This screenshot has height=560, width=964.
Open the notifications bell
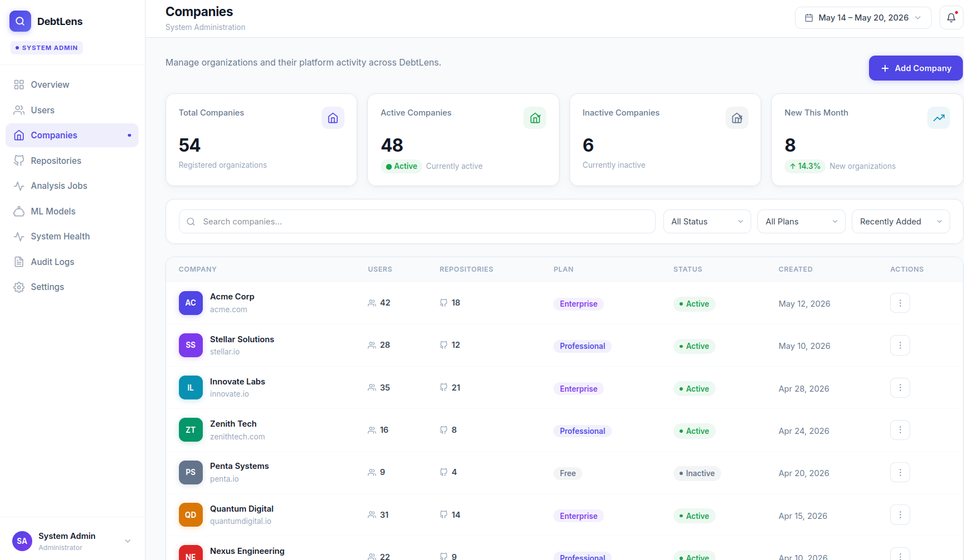(x=951, y=18)
